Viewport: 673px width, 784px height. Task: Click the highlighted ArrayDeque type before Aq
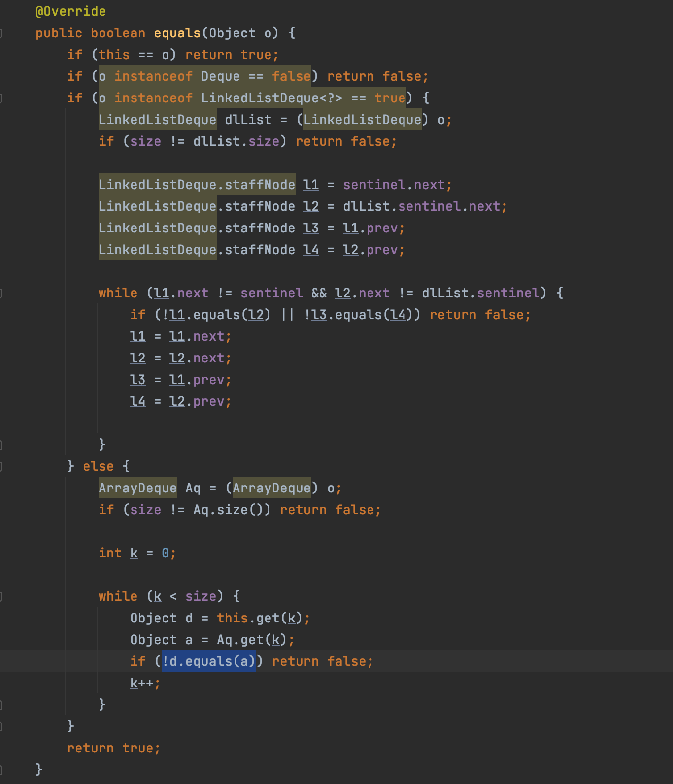point(137,488)
